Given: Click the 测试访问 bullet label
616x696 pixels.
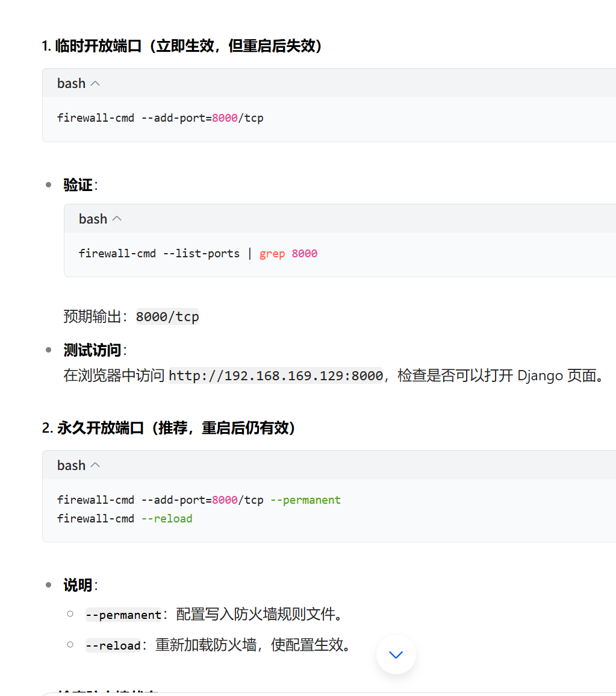Looking at the screenshot, I should (92, 350).
